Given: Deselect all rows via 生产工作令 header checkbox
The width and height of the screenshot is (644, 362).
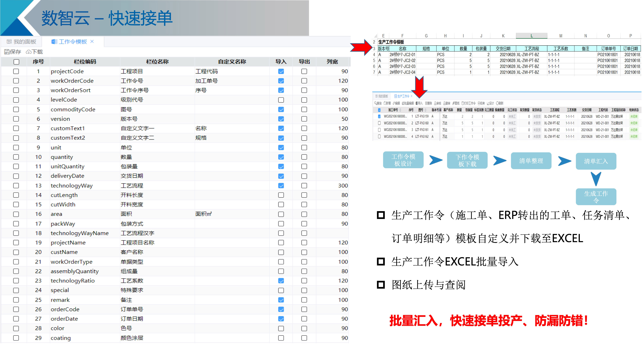Looking at the screenshot, I should tap(379, 110).
